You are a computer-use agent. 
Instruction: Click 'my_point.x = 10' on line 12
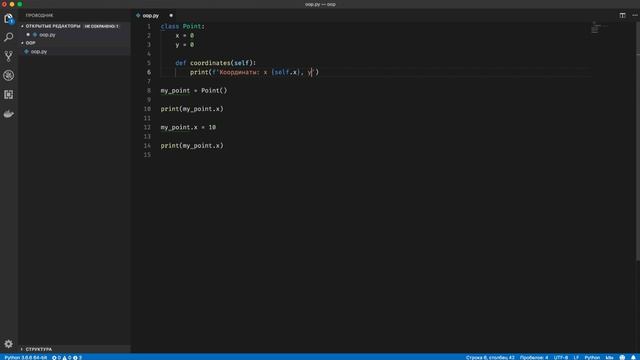(188, 127)
